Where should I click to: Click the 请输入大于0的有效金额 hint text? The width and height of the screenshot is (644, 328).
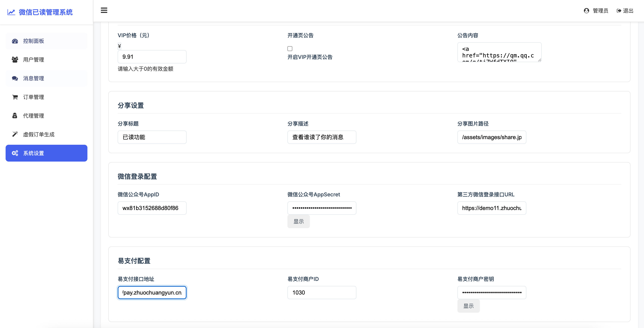(145, 69)
